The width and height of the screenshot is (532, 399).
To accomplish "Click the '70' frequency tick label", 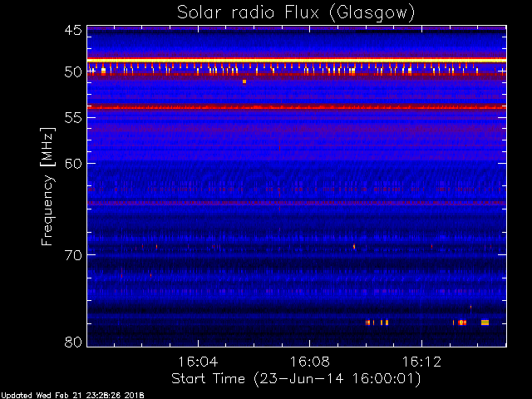I will point(73,255).
